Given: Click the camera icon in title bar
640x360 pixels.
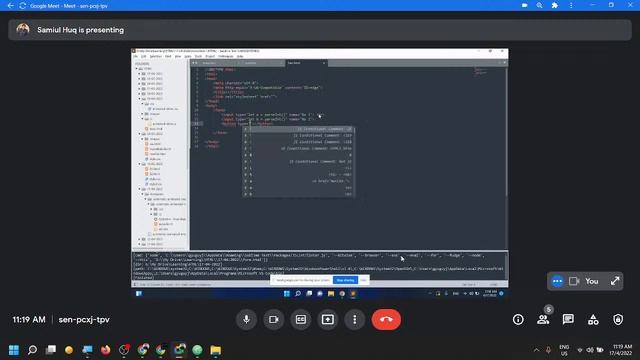Looking at the screenshot, I should (x=524, y=5).
